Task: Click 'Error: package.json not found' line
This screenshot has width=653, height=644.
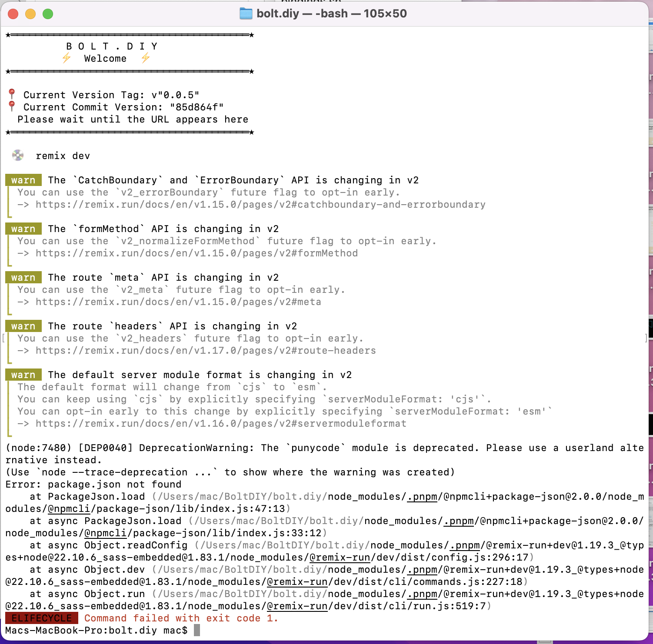Action: [93, 485]
